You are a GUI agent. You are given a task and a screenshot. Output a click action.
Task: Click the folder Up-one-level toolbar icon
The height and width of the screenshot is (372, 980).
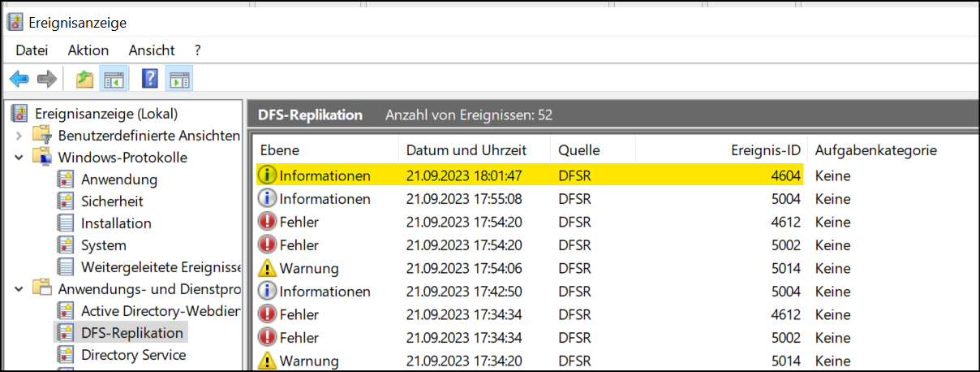[84, 79]
